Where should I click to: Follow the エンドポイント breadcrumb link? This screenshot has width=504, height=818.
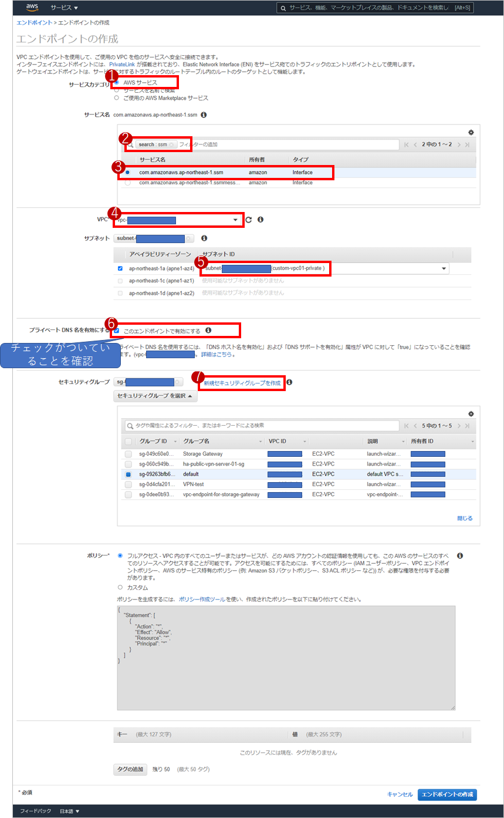(34, 22)
